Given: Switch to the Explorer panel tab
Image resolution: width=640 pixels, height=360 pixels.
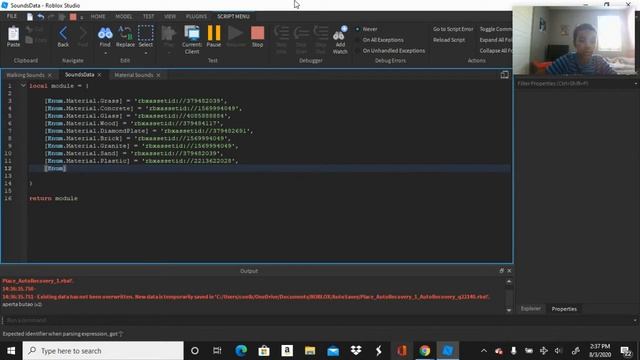Looking at the screenshot, I should pos(531,309).
